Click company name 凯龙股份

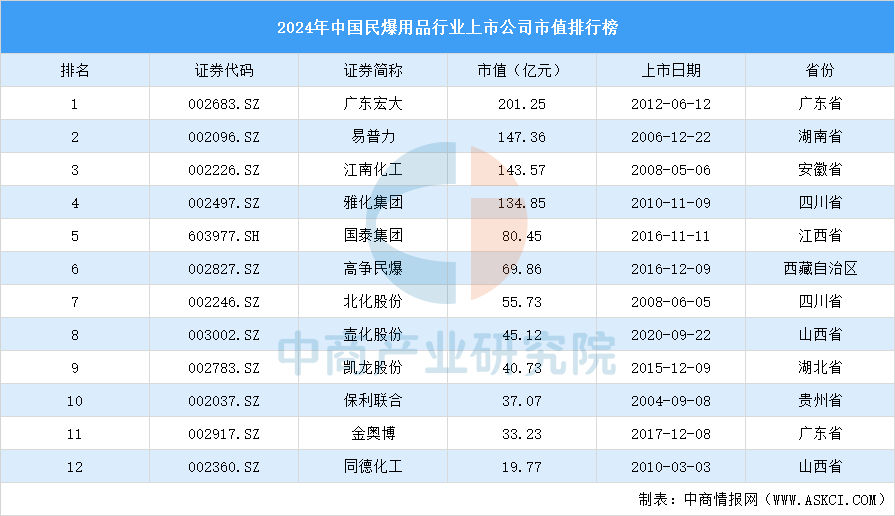[x=373, y=368]
